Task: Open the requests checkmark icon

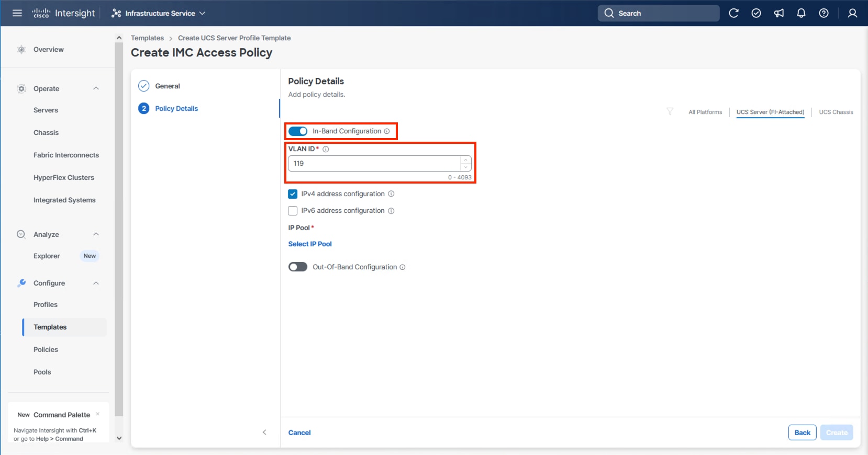Action: click(x=756, y=13)
